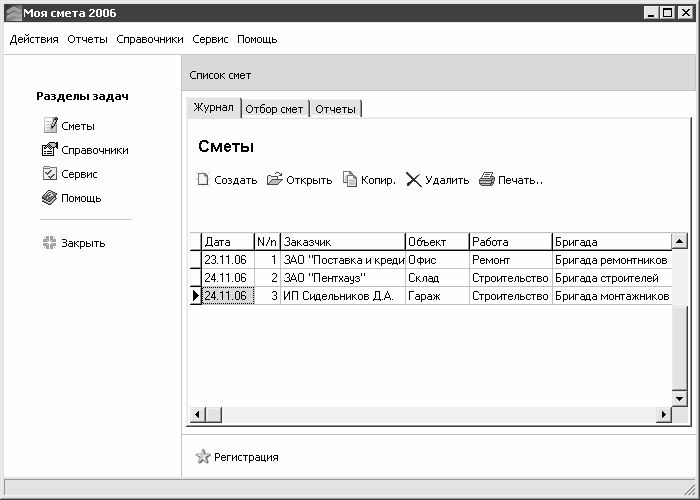
Task: Switch to the Отбор смет tab
Action: [x=274, y=109]
